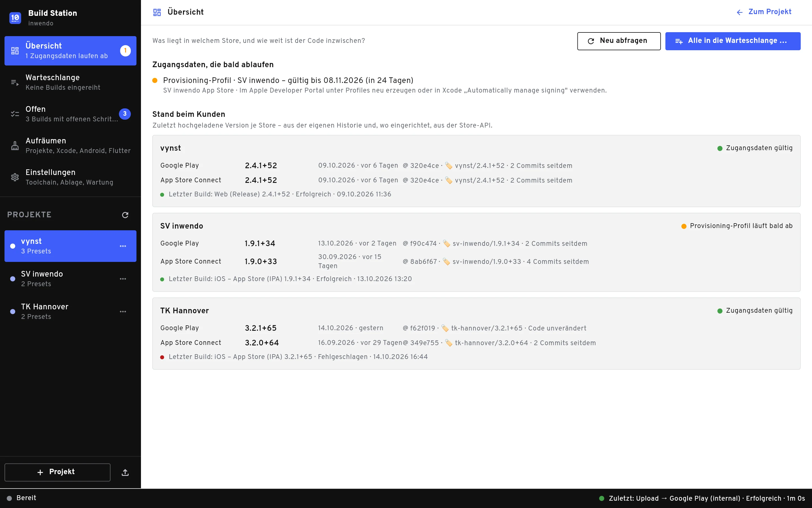Open the more menu for vynst project
Screen dimensions: 812x508
coord(123,246)
